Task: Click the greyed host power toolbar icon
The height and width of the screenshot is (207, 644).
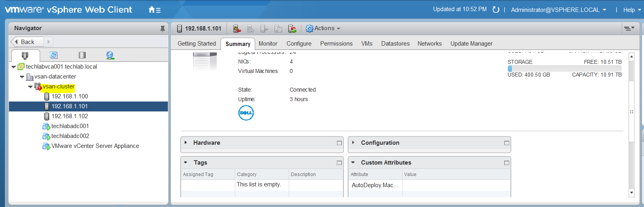Action: click(278, 29)
